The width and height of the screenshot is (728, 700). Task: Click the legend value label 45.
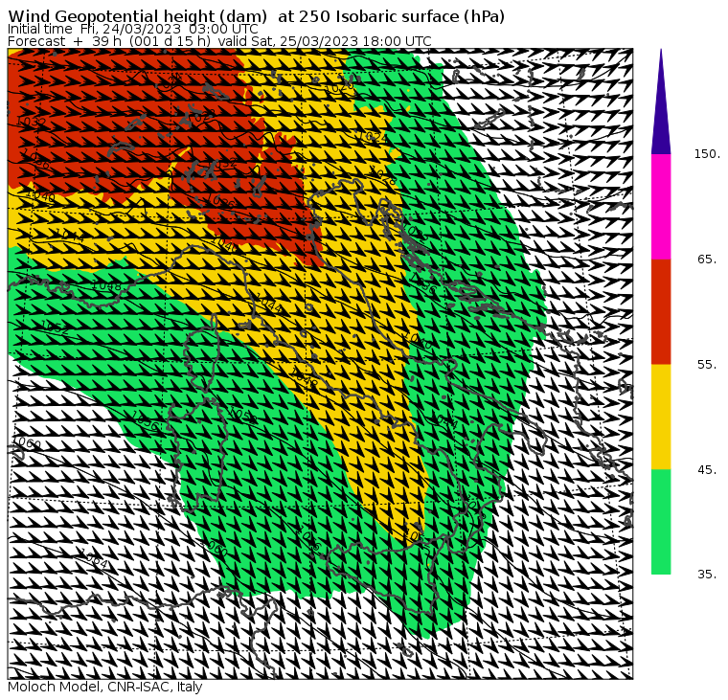coord(708,470)
